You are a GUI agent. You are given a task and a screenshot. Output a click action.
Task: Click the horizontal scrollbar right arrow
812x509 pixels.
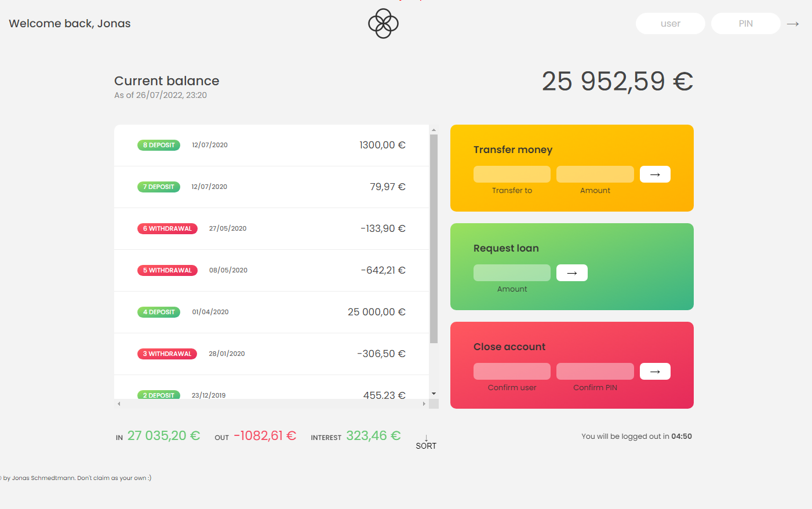pyautogui.click(x=424, y=403)
